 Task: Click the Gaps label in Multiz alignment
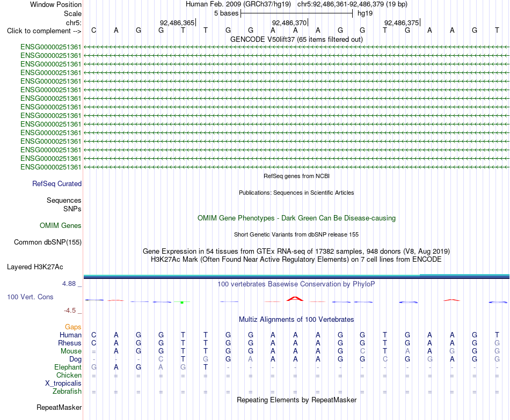[73, 327]
